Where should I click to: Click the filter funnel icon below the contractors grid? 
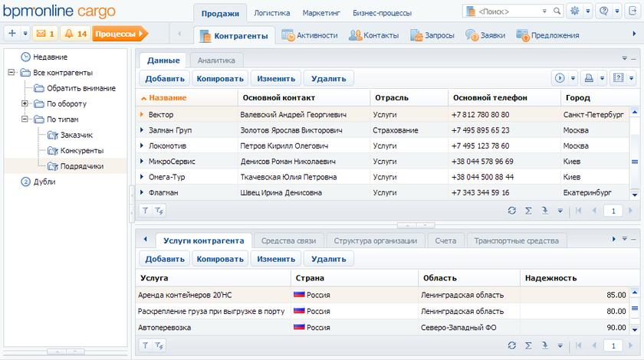click(x=145, y=211)
